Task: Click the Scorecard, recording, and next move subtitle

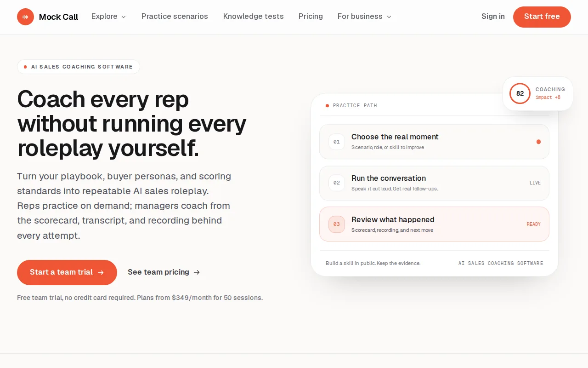Action: click(x=392, y=230)
